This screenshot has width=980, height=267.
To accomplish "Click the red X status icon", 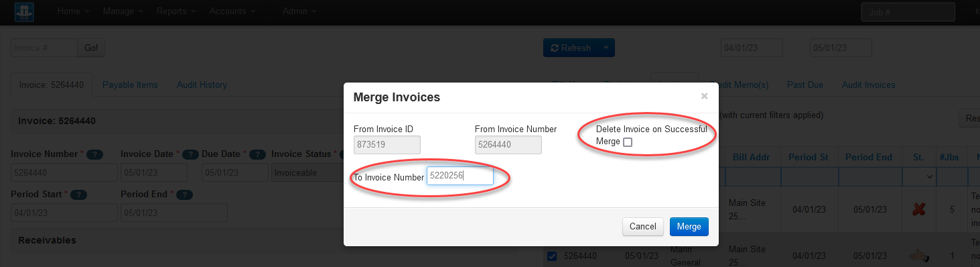I will (919, 209).
